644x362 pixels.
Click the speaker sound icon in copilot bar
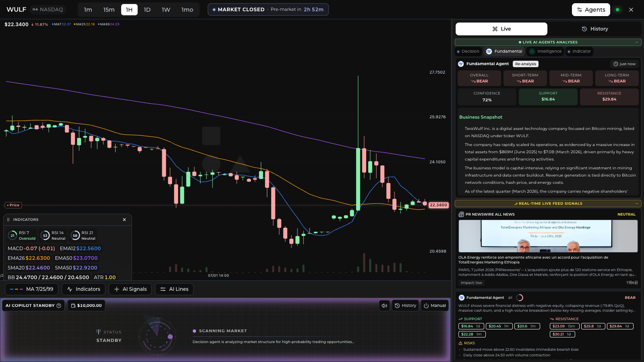[x=384, y=306]
